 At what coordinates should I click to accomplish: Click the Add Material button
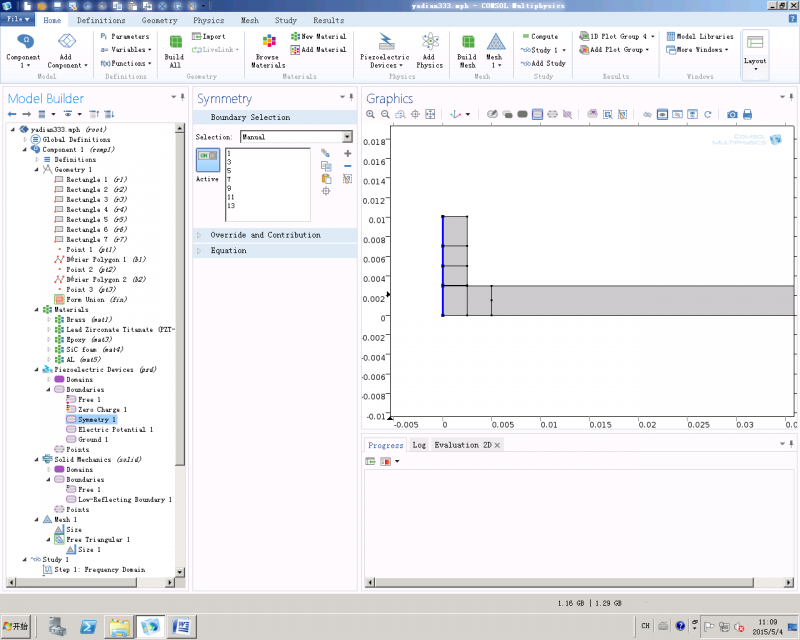[x=318, y=49]
